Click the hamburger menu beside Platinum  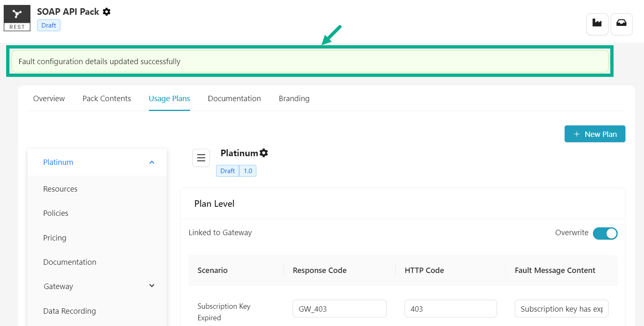click(201, 158)
